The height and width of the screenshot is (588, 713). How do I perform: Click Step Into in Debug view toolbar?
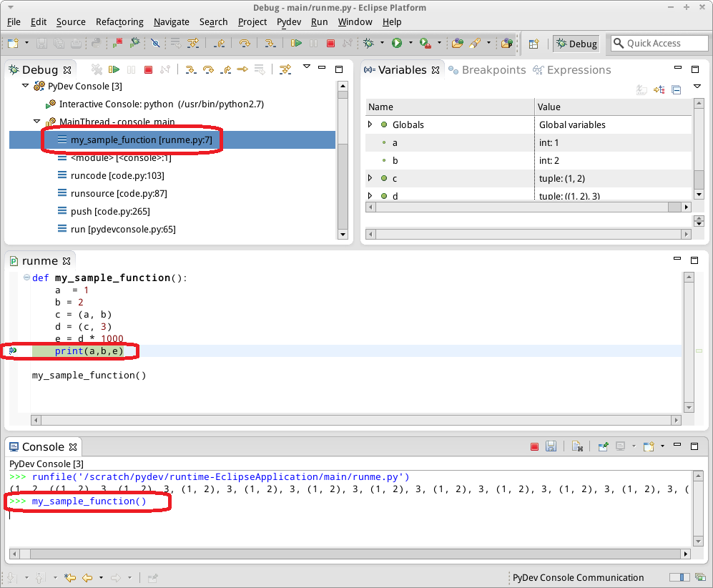(191, 69)
